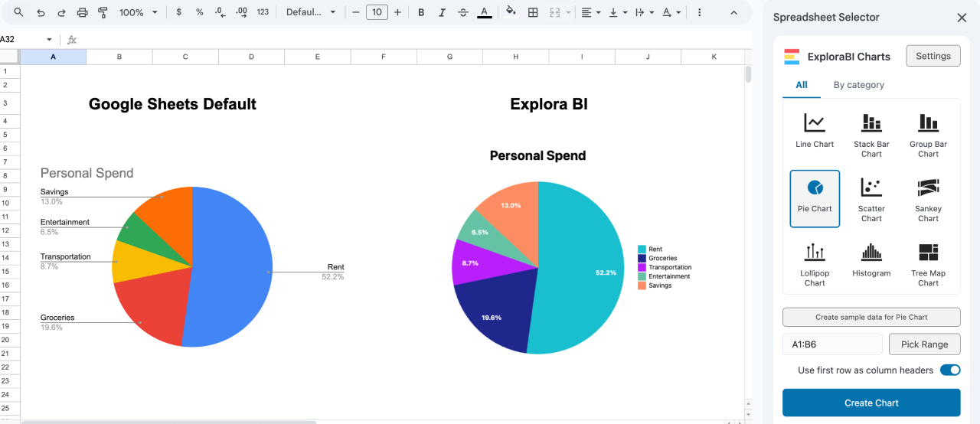
Task: Click the Rent legend entry
Action: coord(650,249)
